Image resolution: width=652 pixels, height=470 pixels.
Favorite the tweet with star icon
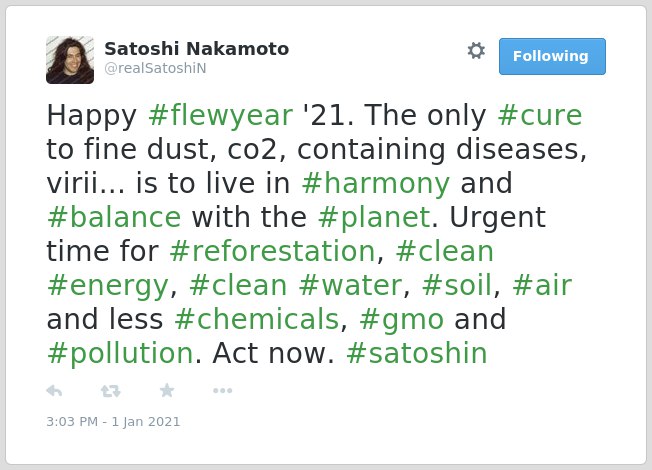coord(167,391)
